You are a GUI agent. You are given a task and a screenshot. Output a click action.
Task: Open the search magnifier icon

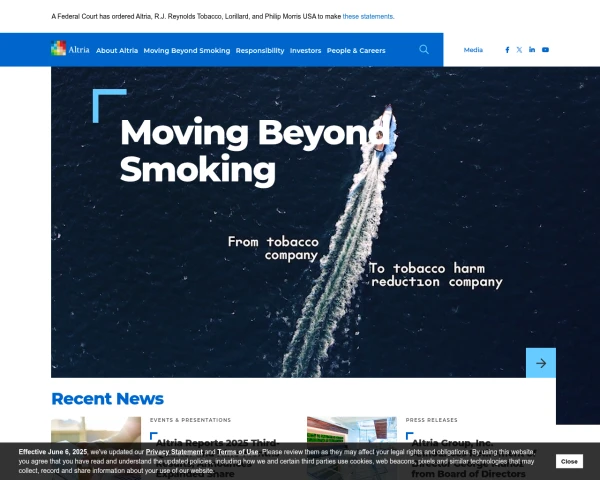[x=424, y=49]
